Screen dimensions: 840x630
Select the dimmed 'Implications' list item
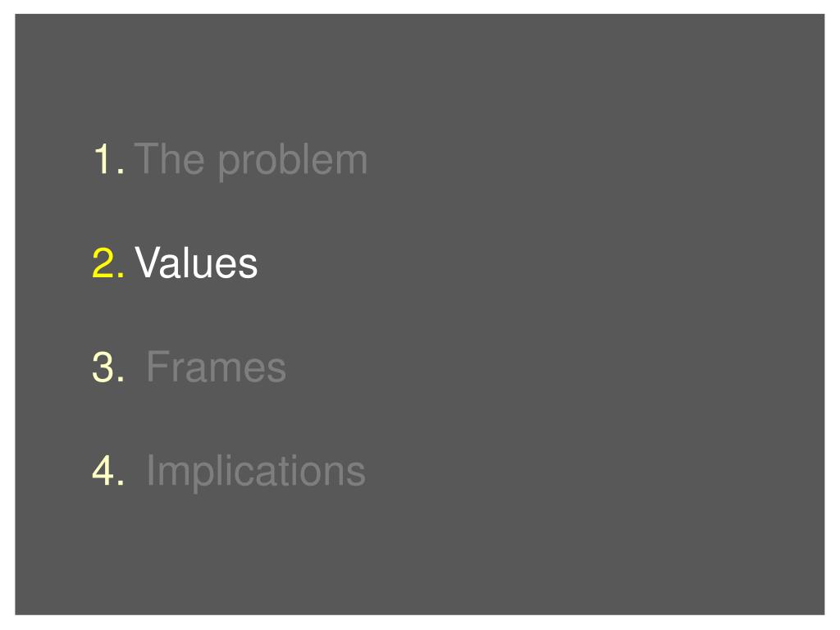pyautogui.click(x=256, y=472)
